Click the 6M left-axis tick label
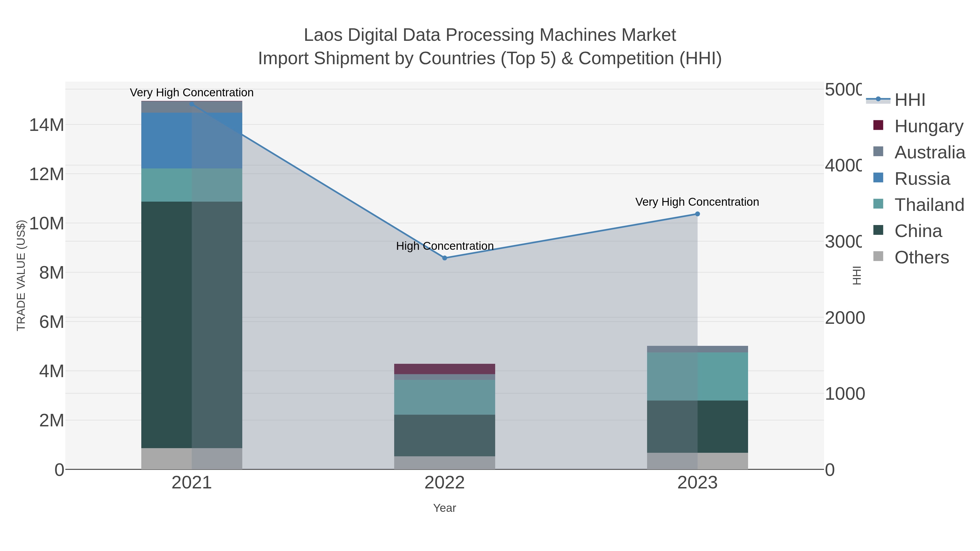 (x=52, y=322)
